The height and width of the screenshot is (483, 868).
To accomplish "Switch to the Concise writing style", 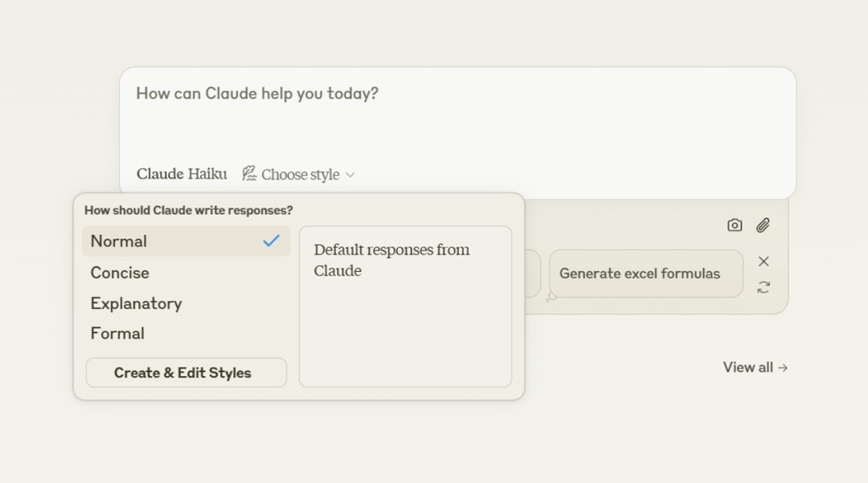I will [120, 273].
